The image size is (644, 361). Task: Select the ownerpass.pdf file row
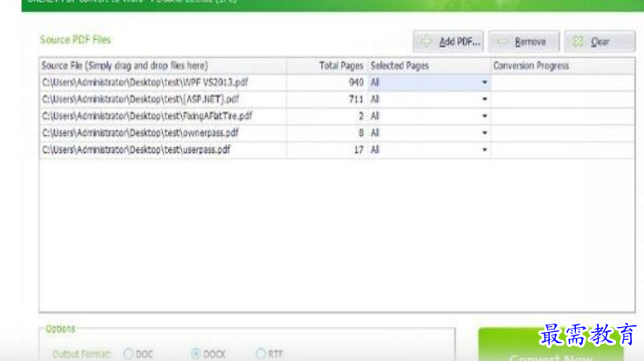(336, 133)
